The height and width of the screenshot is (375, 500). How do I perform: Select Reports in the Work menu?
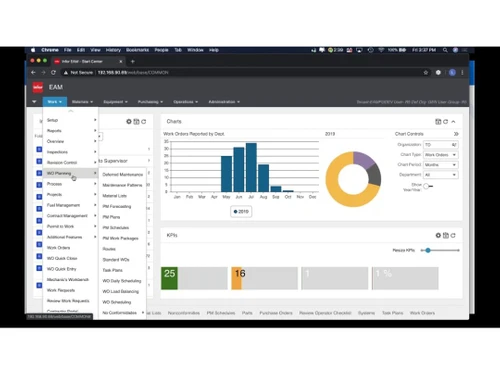[71, 131]
